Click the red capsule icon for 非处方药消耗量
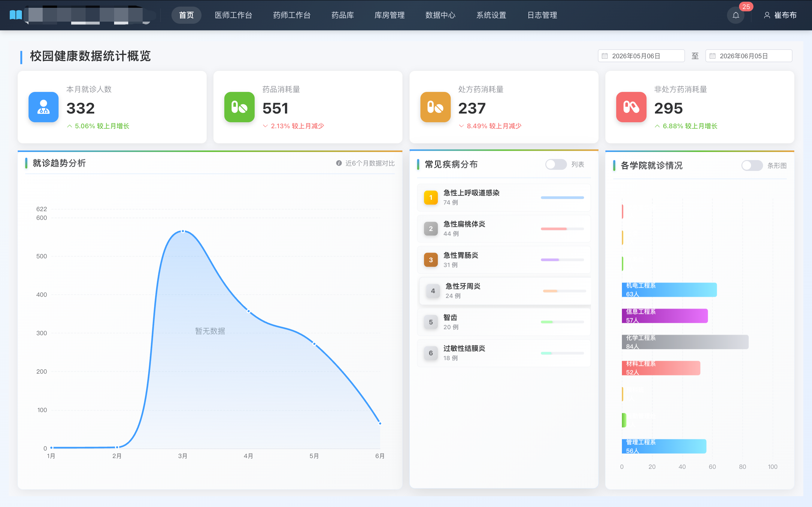The height and width of the screenshot is (507, 812). 631,107
